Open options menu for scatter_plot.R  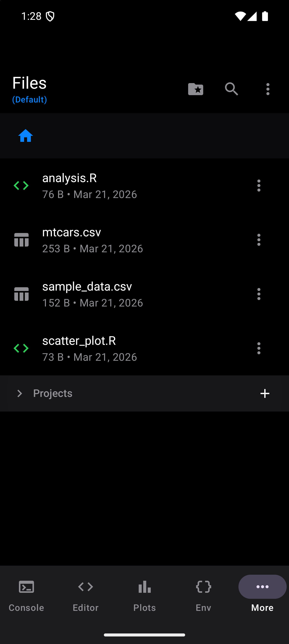pos(259,348)
